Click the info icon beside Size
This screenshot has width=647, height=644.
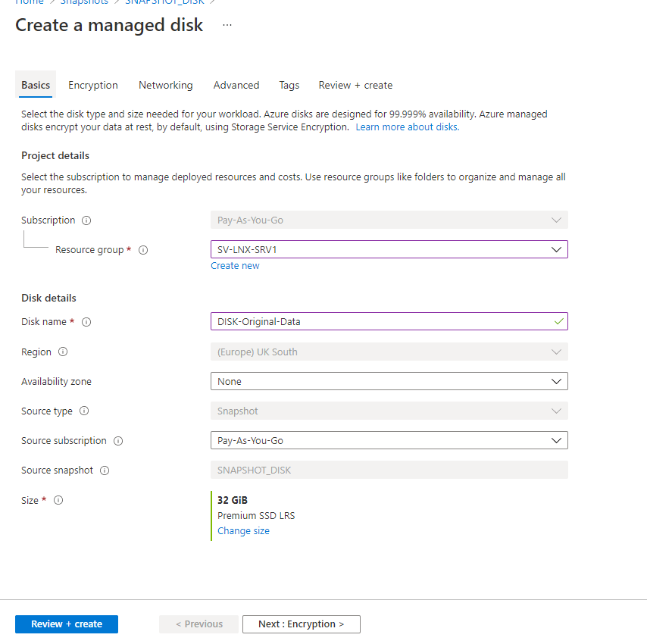point(58,500)
